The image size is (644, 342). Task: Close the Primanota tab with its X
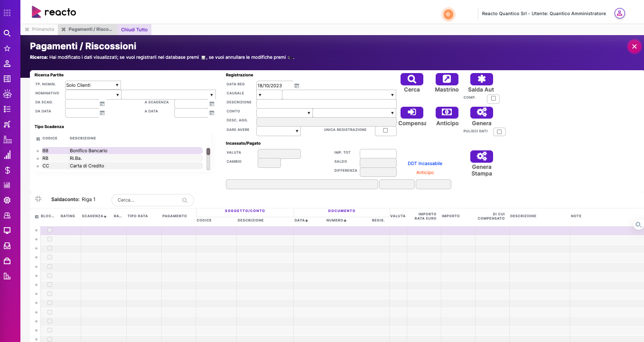pos(27,29)
